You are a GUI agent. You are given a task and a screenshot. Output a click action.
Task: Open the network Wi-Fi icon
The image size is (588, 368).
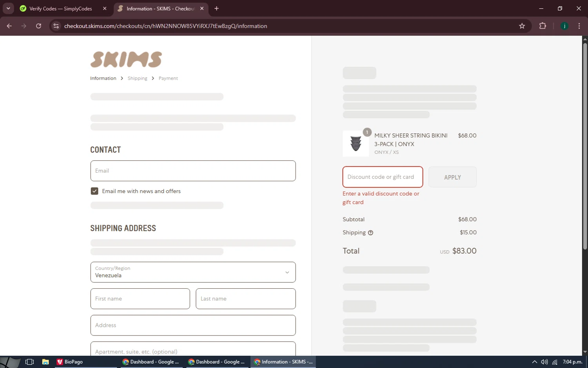point(555,362)
